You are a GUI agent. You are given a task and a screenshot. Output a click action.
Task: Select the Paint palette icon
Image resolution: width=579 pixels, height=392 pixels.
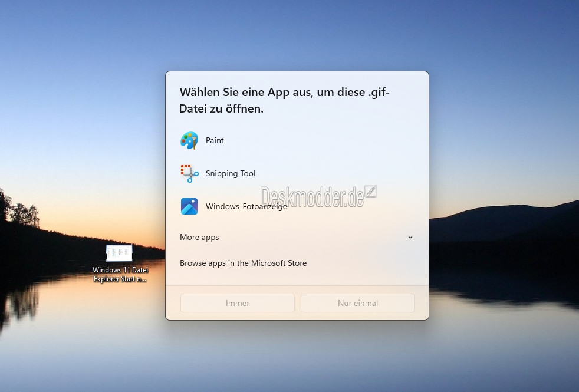click(189, 141)
